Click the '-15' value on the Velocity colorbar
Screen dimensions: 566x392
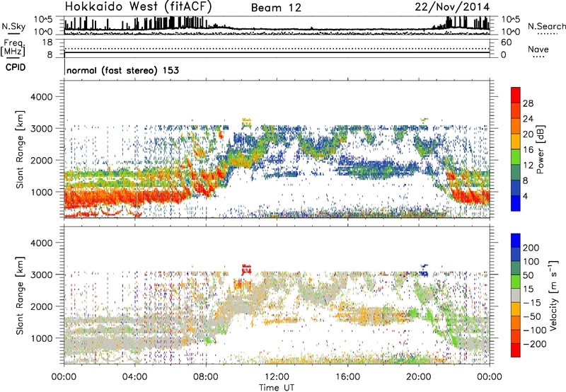pos(532,303)
